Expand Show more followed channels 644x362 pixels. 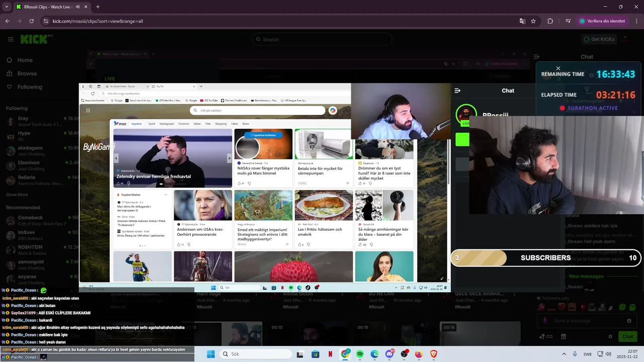click(x=17, y=195)
